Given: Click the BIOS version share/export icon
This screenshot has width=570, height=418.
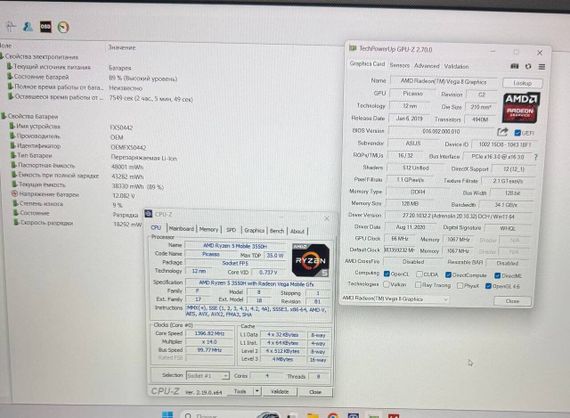Looking at the screenshot, I should click(x=502, y=132).
